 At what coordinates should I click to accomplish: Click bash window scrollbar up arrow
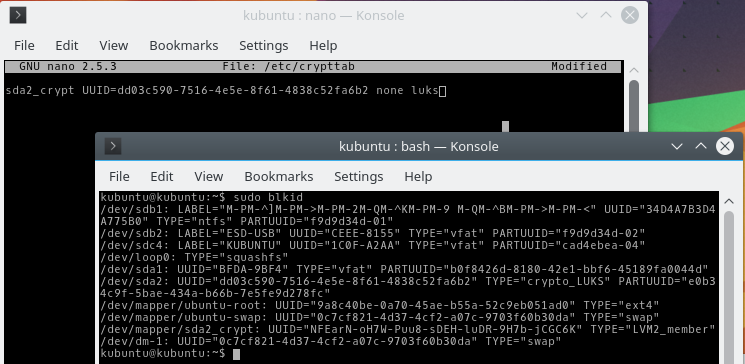pos(729,201)
